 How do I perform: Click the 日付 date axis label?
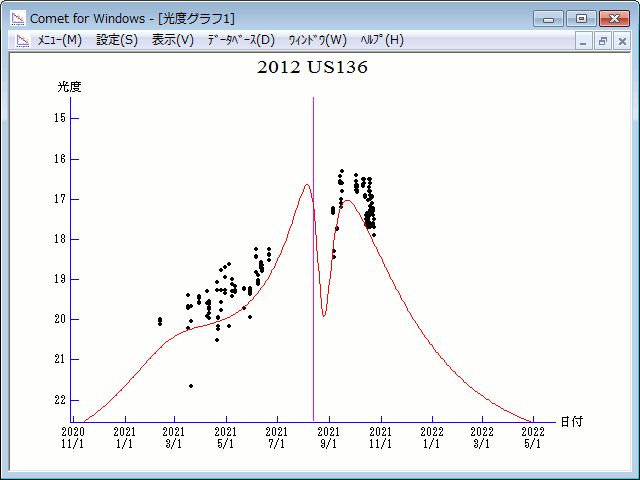[x=571, y=421]
